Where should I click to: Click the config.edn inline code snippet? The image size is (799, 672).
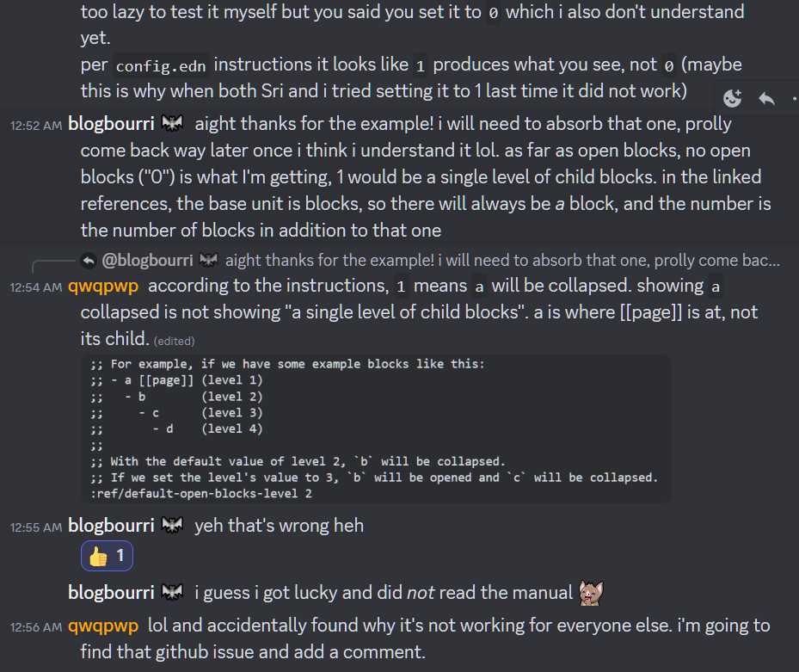click(x=160, y=65)
